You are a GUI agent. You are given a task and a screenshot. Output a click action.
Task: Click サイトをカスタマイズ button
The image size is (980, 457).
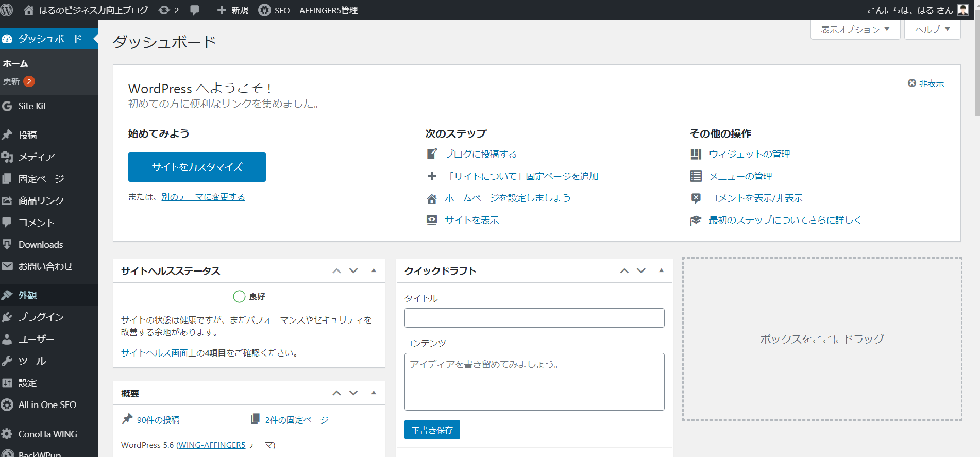coord(197,167)
